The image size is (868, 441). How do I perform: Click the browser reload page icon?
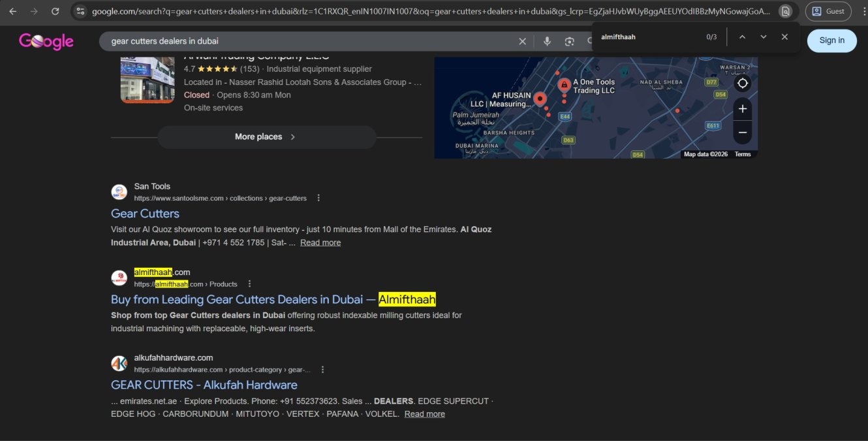55,11
